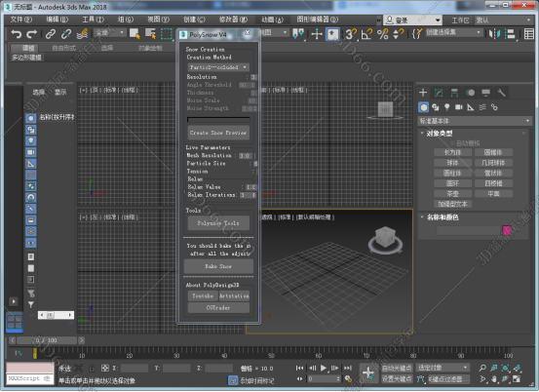
Task: Open the File menu
Action: pos(21,20)
